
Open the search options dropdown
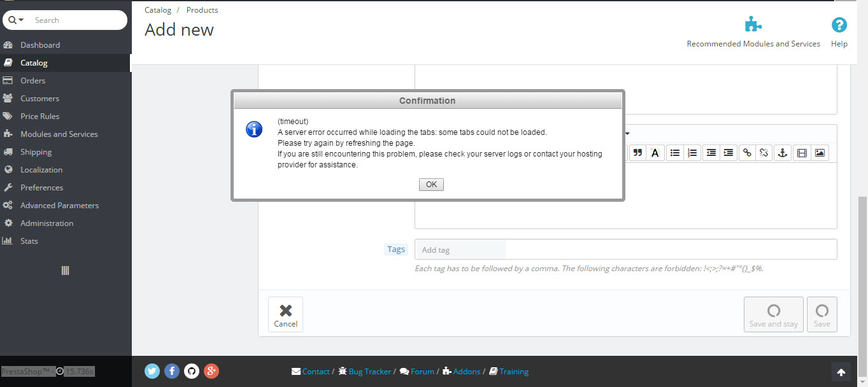[16, 20]
